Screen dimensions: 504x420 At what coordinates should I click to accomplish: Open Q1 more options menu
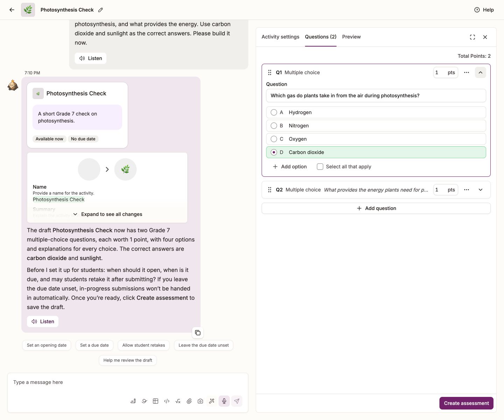(467, 72)
